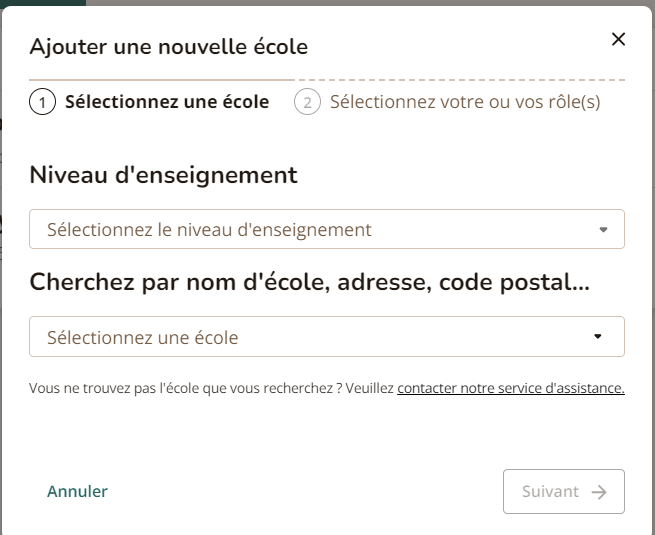Open 'contacter notre service d'assistance' link
This screenshot has height=535, width=655.
click(511, 388)
